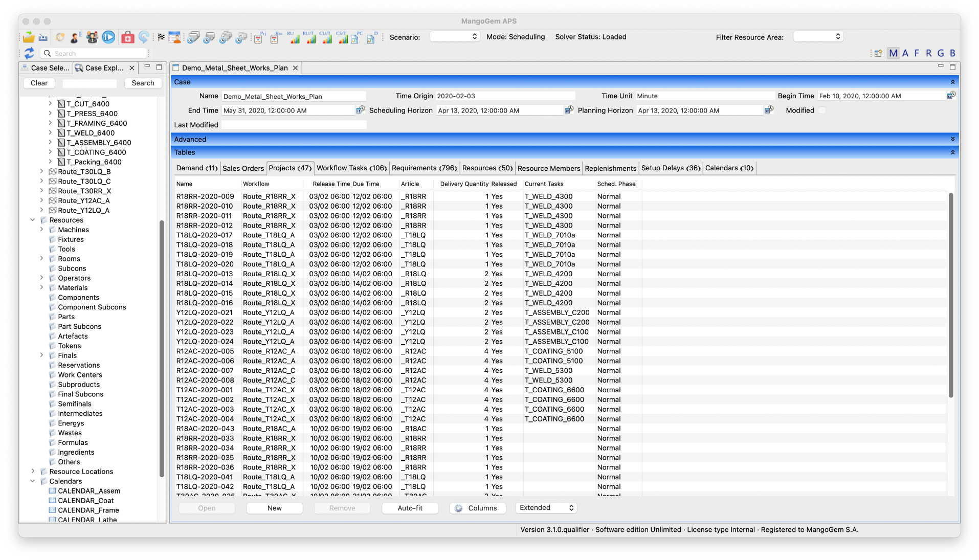Click the table-with-person toolbar icon
This screenshot has height=560, width=979.
[x=174, y=37]
